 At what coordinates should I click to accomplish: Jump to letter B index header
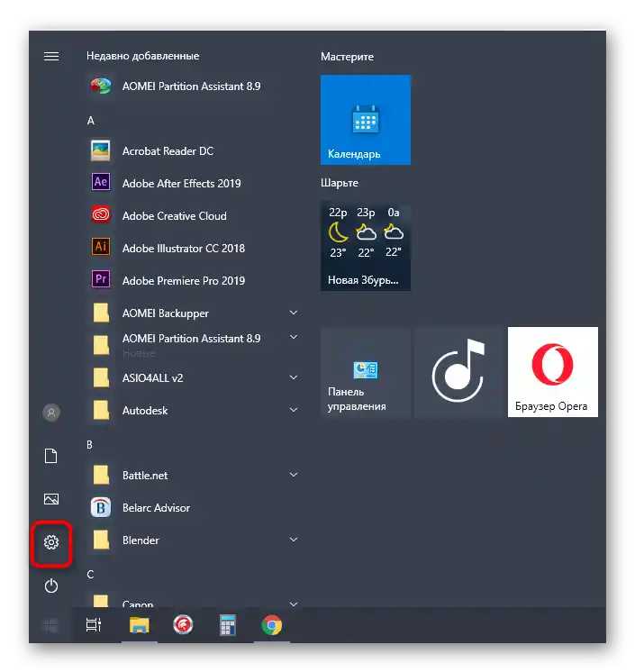click(89, 445)
